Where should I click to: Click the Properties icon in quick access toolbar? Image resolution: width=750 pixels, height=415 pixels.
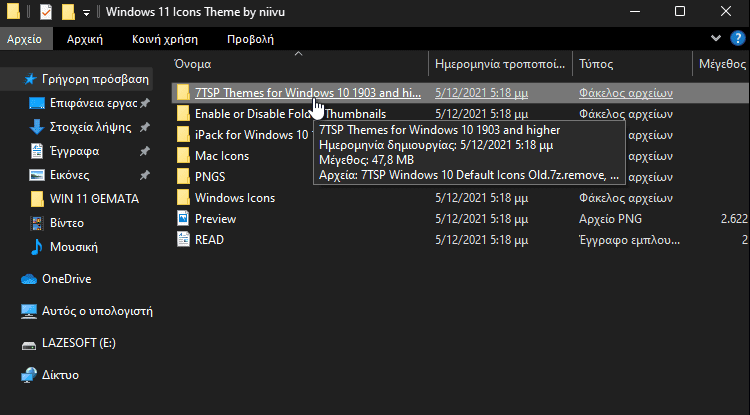(46, 12)
